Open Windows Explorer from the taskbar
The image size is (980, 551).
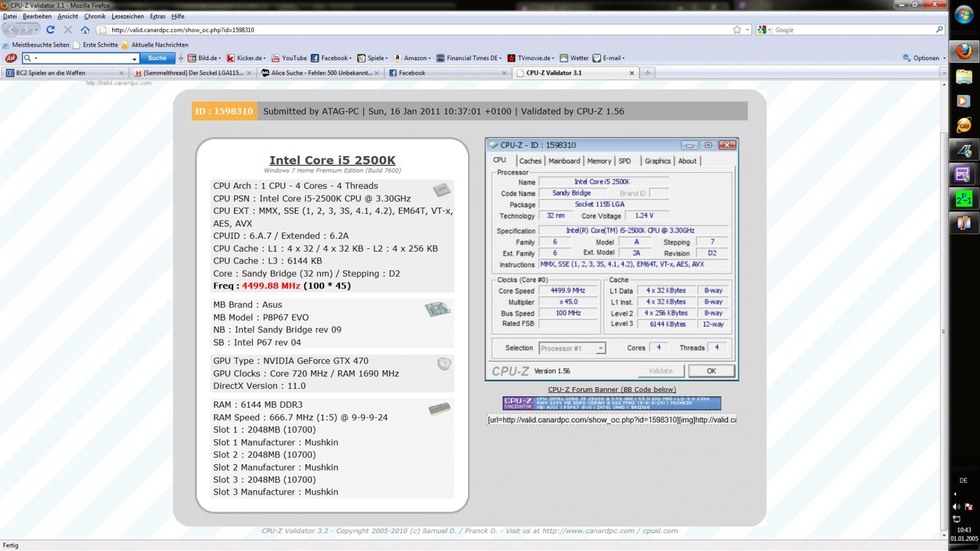click(964, 76)
